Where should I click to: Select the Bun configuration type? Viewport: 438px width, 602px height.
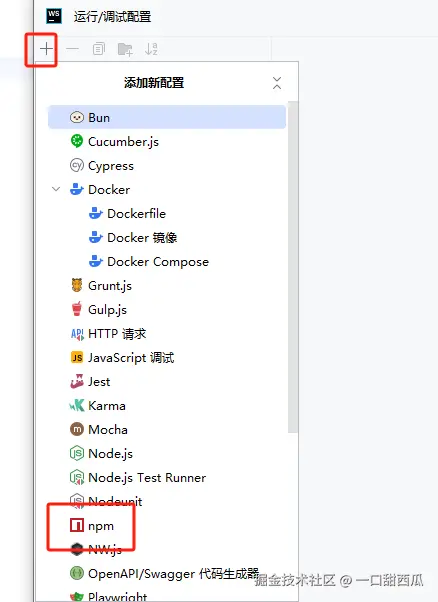click(167, 117)
